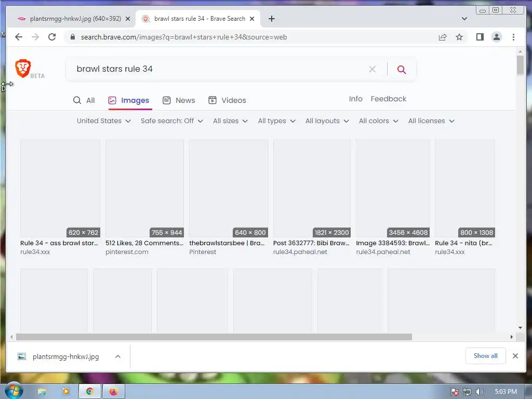Open the Windows Start menu
The width and height of the screenshot is (532, 399).
pos(14,391)
